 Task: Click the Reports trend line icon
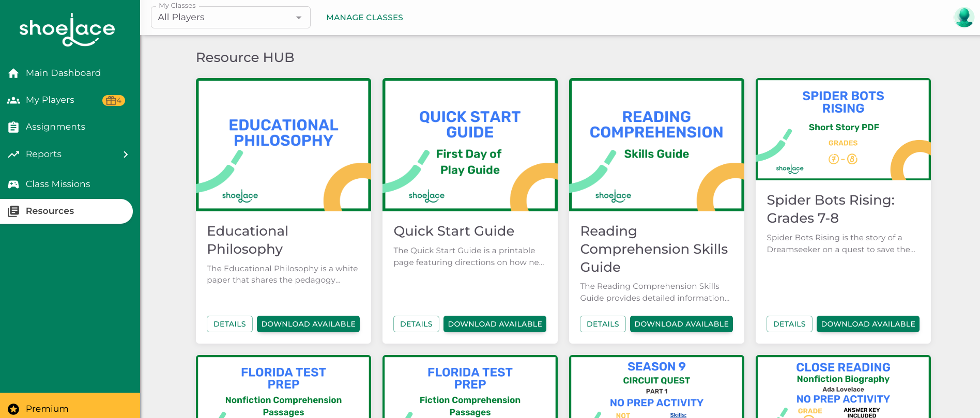[x=13, y=154]
